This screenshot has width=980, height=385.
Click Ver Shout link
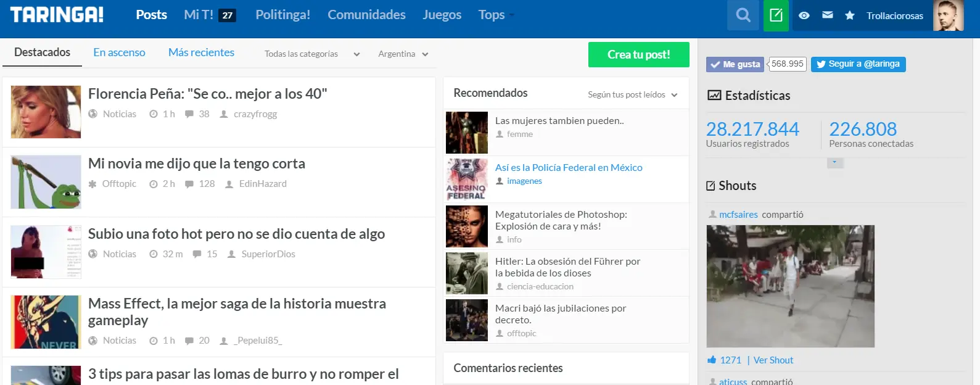pos(773,360)
